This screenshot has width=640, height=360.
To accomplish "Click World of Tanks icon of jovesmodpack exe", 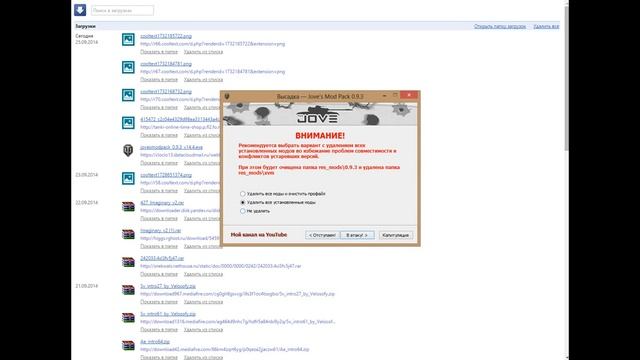I will (128, 150).
